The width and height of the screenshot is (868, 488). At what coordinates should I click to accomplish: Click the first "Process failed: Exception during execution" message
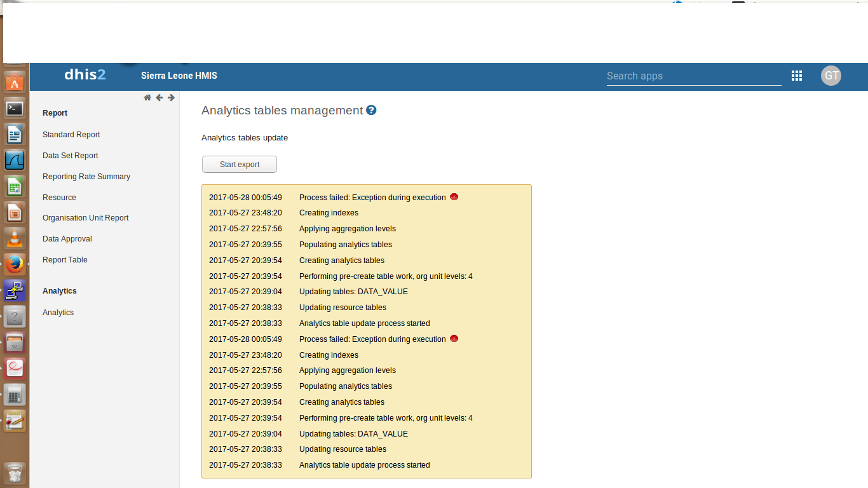(x=372, y=198)
